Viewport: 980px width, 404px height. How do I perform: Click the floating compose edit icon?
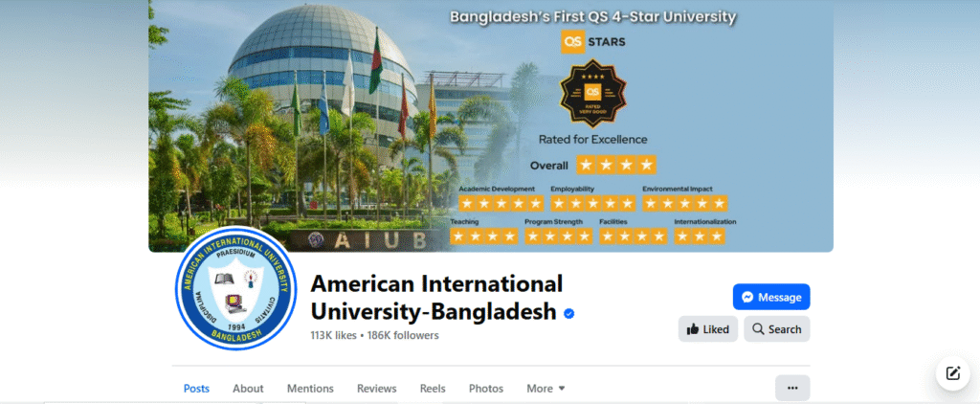click(x=952, y=373)
